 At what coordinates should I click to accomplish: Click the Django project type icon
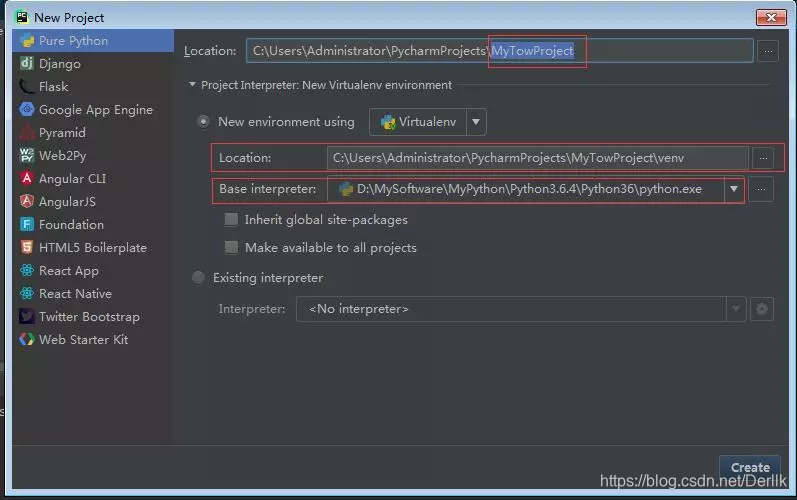[27, 64]
